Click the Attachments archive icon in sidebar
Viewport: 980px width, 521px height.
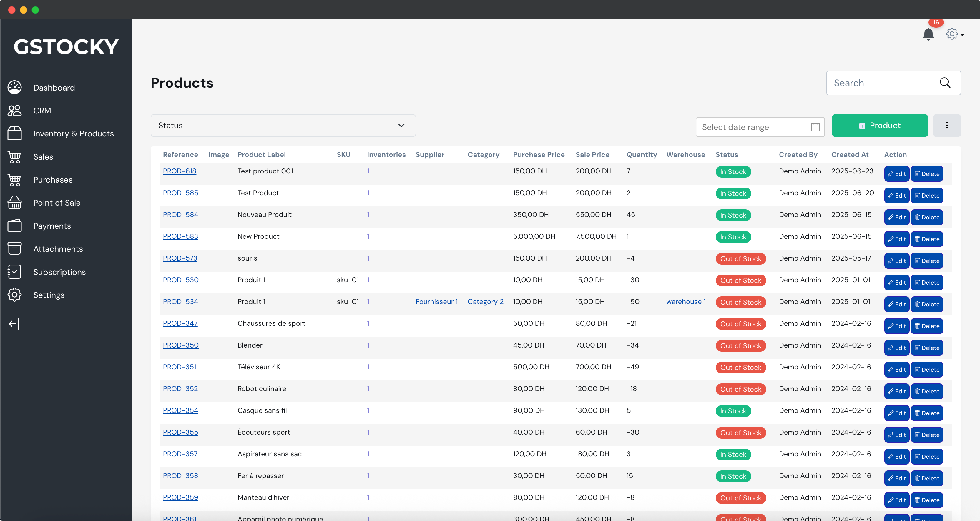point(14,248)
